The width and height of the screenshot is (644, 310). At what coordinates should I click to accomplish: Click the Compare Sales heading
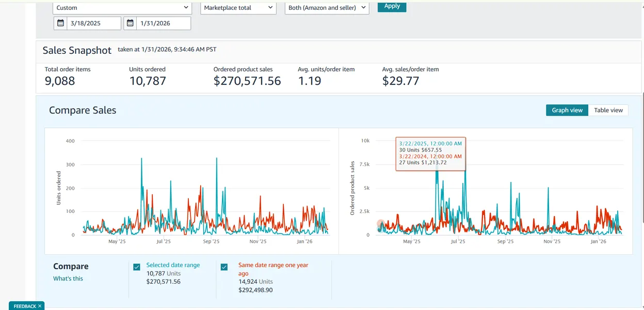tap(83, 110)
